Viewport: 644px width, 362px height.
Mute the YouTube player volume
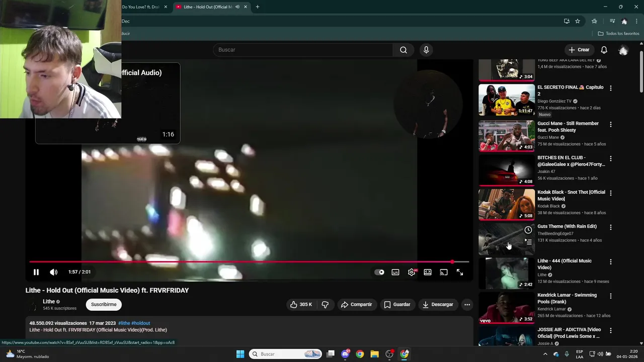[54, 272]
